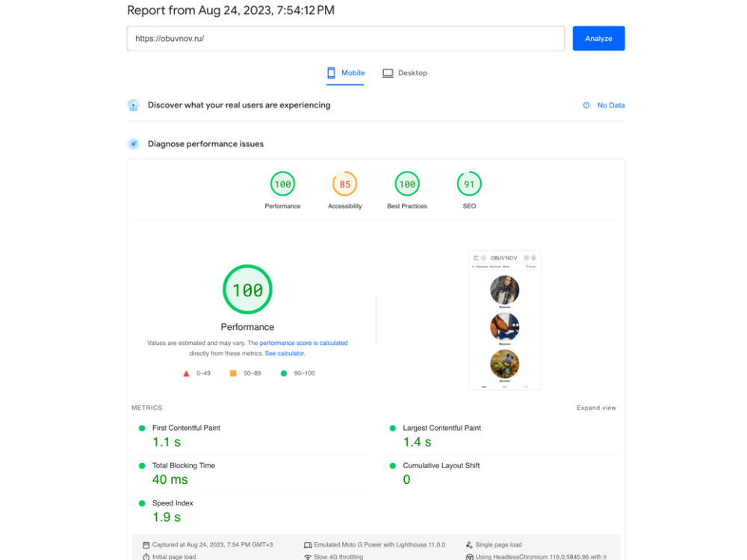The image size is (747, 560).
Task: Click the green dot beside Largest Contentful Paint
Action: coord(393,428)
